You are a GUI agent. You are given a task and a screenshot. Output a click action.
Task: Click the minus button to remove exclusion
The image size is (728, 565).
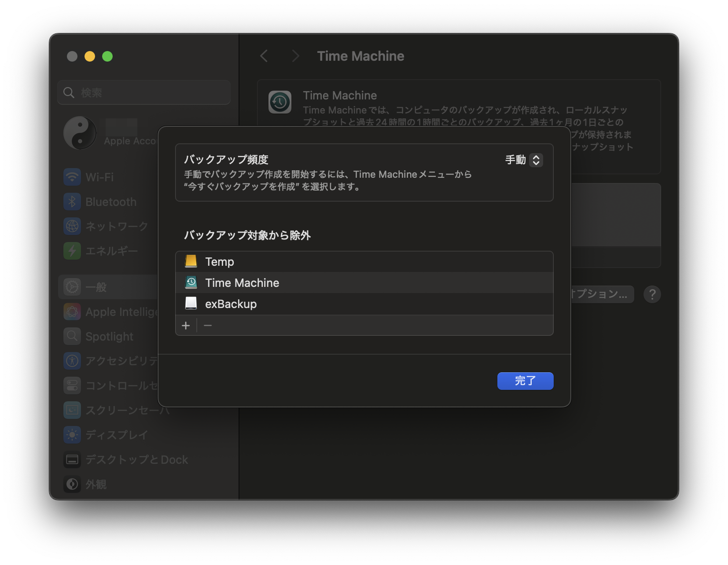(x=208, y=326)
